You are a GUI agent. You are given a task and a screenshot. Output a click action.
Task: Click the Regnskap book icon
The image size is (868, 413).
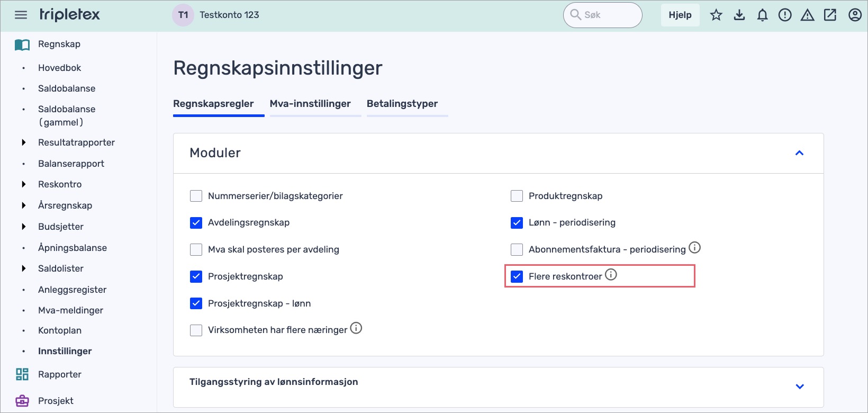22,44
